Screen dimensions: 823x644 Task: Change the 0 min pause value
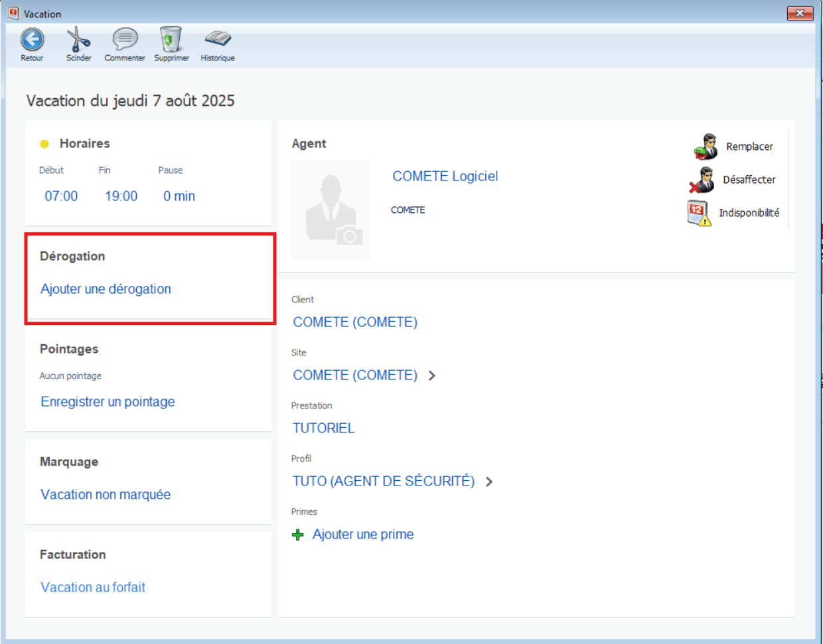click(179, 196)
